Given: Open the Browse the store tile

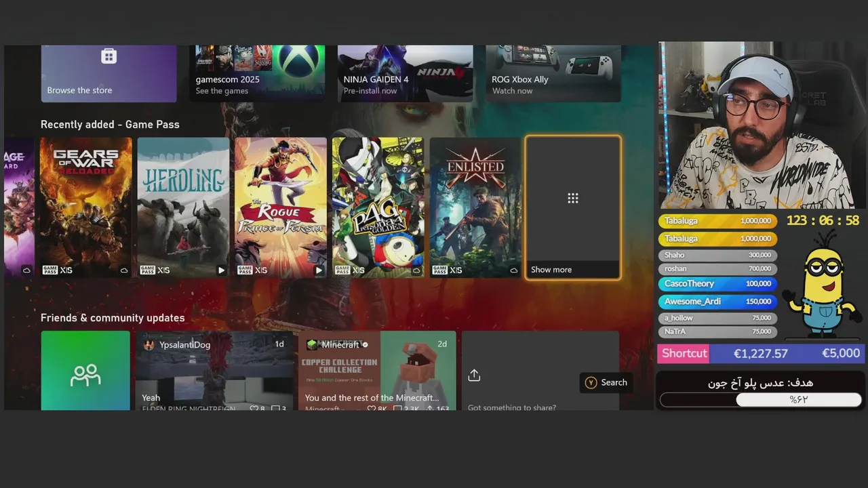Looking at the screenshot, I should pyautogui.click(x=108, y=73).
